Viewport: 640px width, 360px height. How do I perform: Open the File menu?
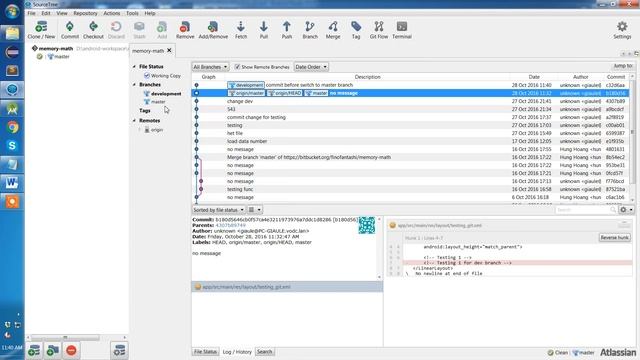click(31, 13)
